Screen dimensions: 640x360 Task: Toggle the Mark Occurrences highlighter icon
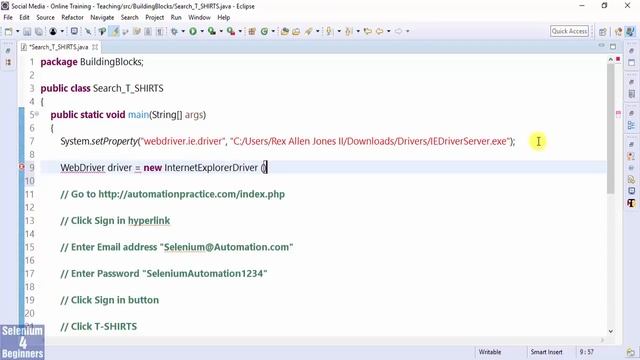point(115,31)
